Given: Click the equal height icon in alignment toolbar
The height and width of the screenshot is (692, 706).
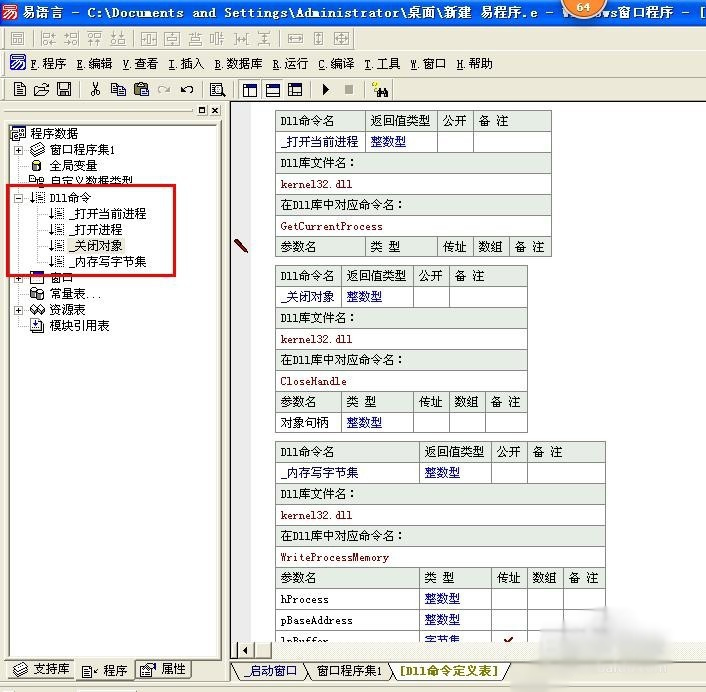Looking at the screenshot, I should [318, 39].
